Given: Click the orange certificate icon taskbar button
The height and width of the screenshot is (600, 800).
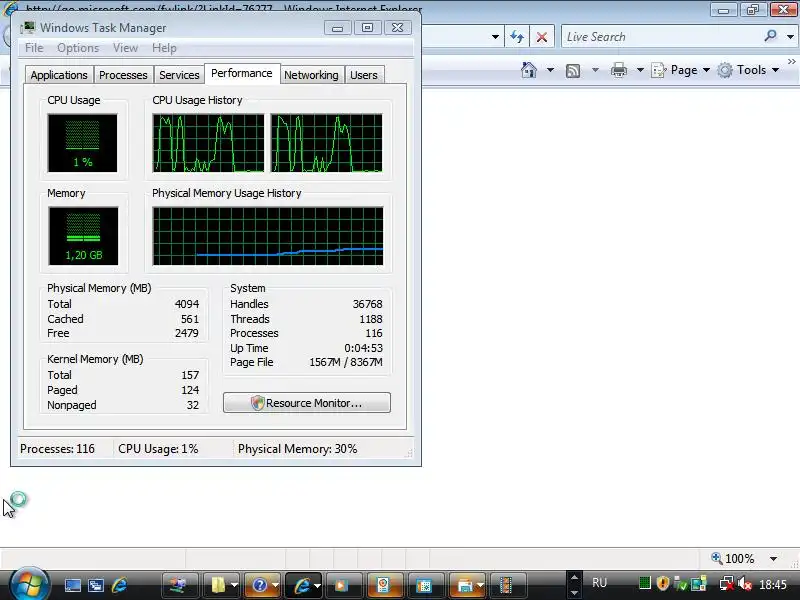Looking at the screenshot, I should pos(383,585).
